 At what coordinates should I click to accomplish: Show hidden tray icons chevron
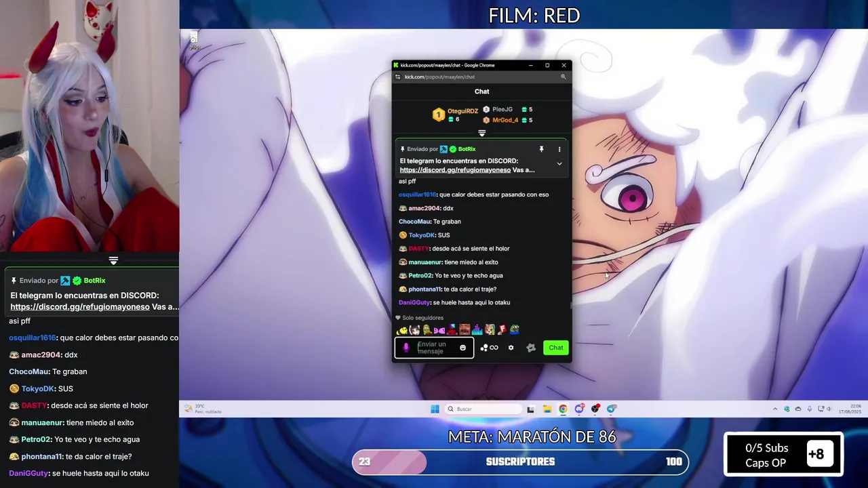(775, 409)
